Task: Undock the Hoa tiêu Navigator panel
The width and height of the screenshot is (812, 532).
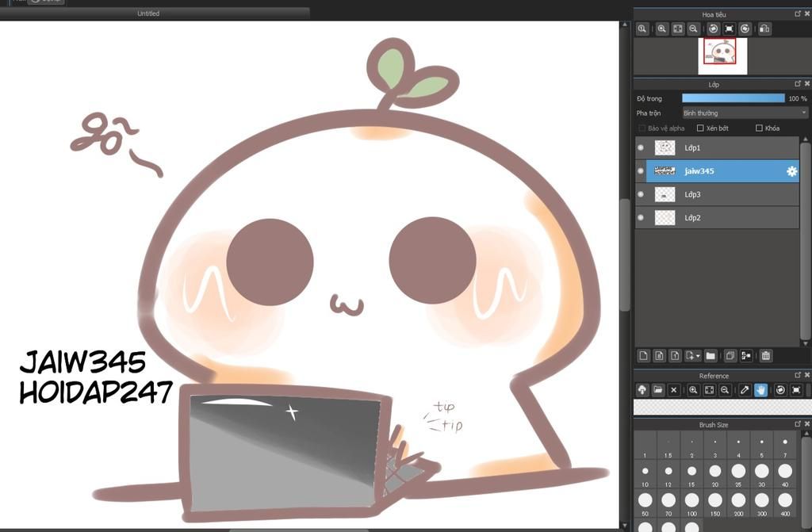Action: 798,13
